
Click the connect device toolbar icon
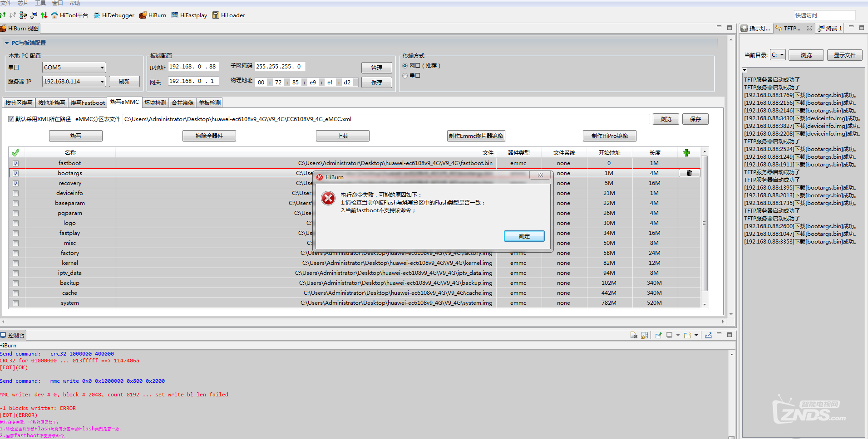point(3,15)
